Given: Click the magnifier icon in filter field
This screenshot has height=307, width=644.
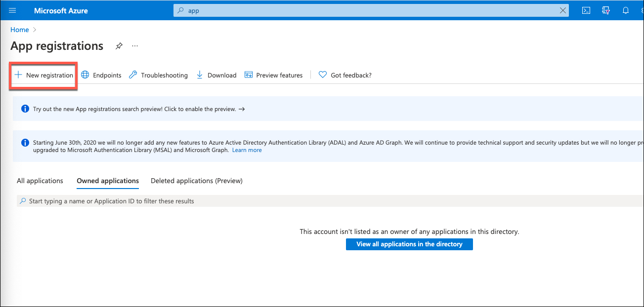Looking at the screenshot, I should coord(23,201).
